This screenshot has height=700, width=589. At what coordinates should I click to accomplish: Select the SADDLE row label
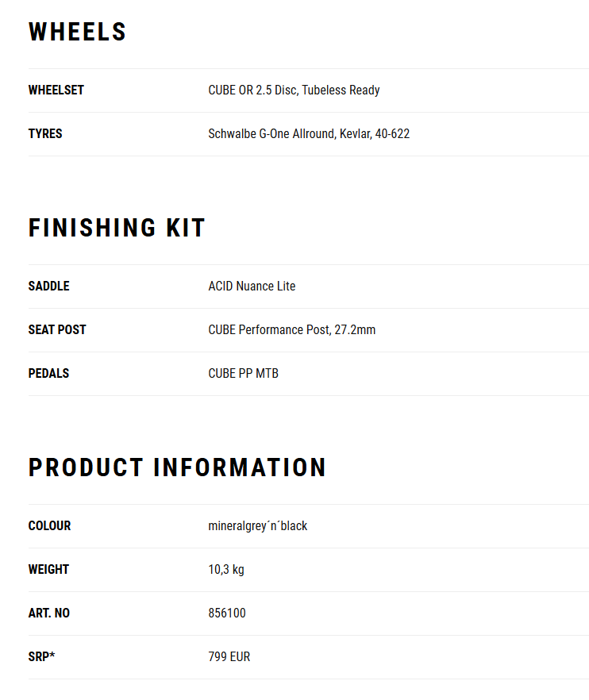(48, 287)
